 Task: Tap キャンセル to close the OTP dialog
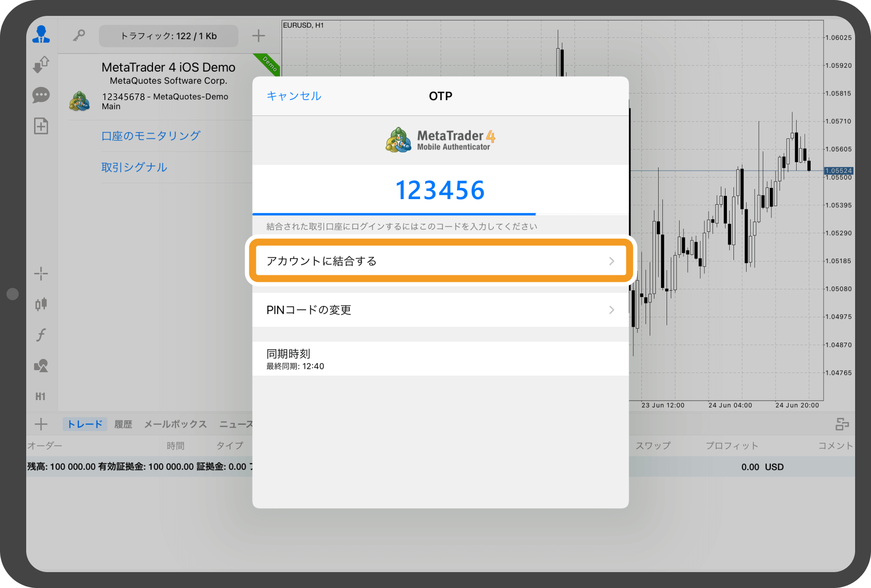pyautogui.click(x=294, y=96)
